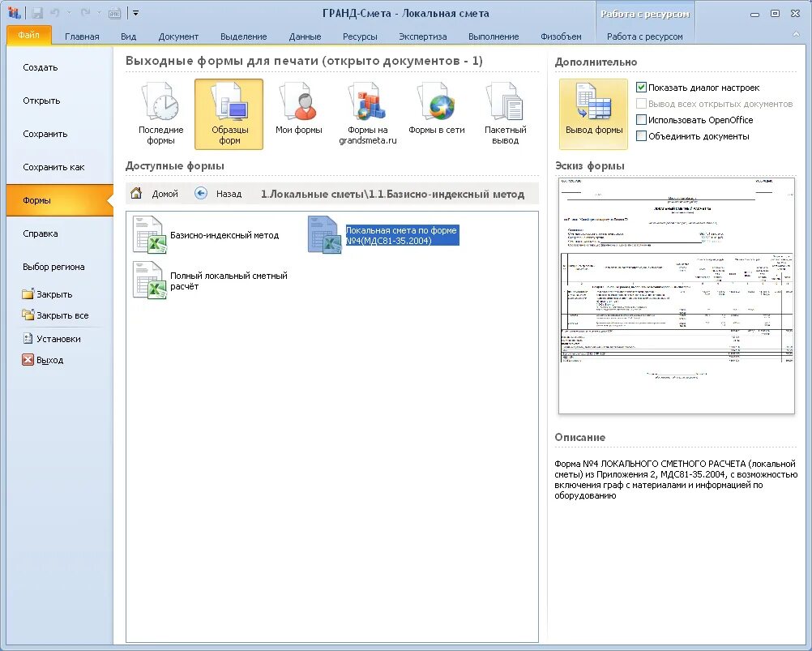Click the Выход red X icon
The width and height of the screenshot is (812, 651).
tap(28, 360)
